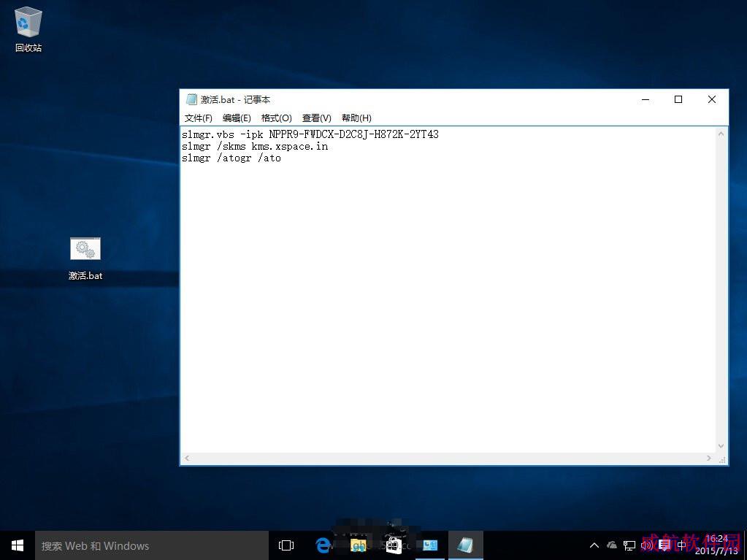Open the OneDrive tray icon

612,545
